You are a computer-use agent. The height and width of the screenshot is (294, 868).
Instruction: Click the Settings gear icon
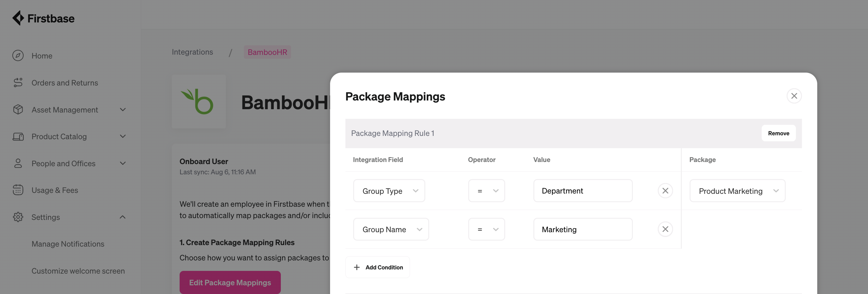click(18, 217)
